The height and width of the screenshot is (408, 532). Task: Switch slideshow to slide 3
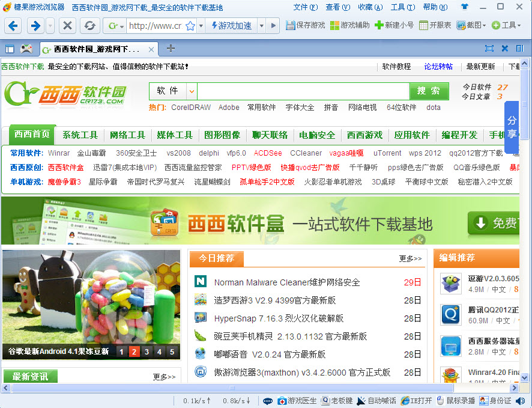147,352
